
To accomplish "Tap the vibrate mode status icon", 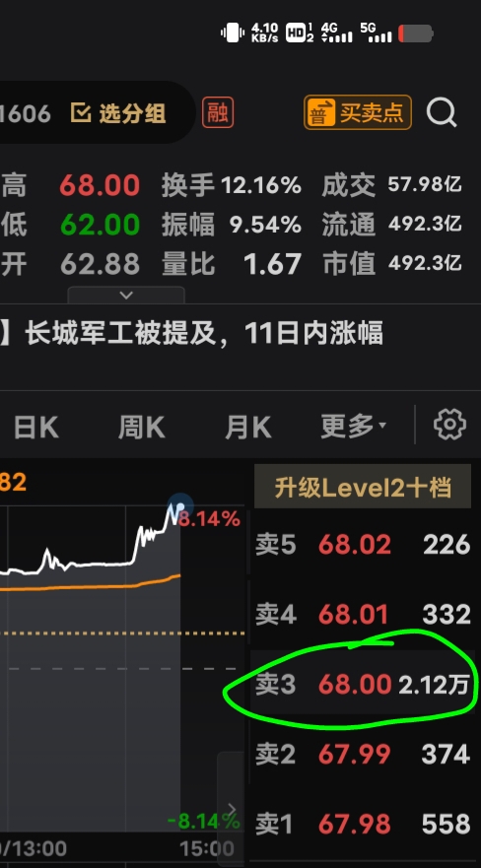I will coord(233,33).
